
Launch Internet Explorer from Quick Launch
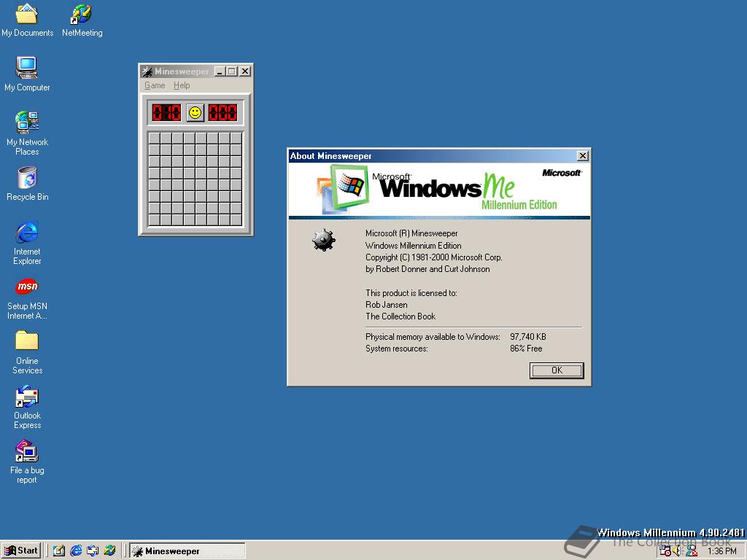tap(76, 551)
